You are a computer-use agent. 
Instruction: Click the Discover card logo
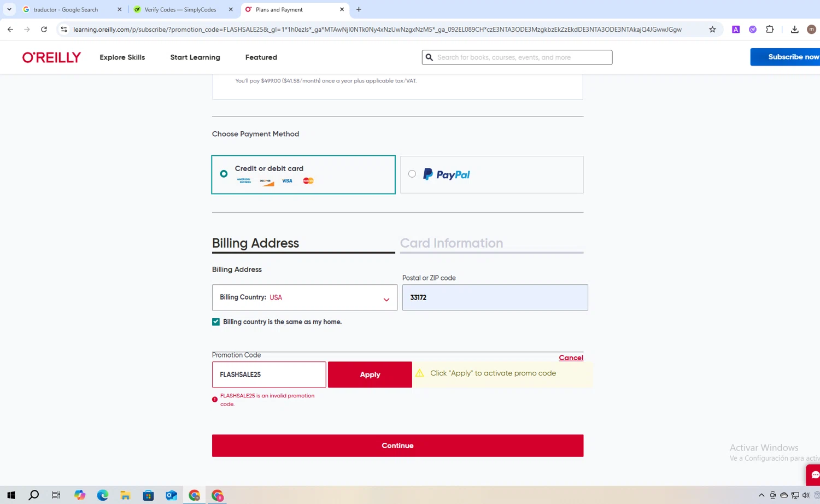266,181
